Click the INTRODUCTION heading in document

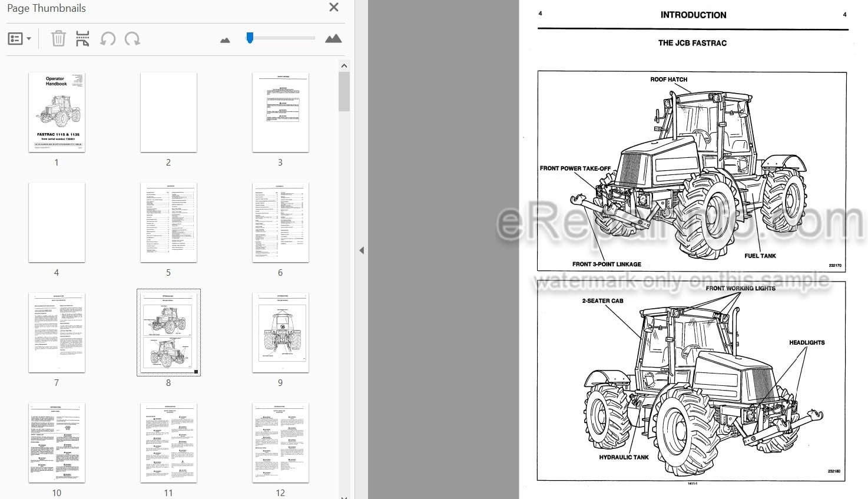click(693, 15)
